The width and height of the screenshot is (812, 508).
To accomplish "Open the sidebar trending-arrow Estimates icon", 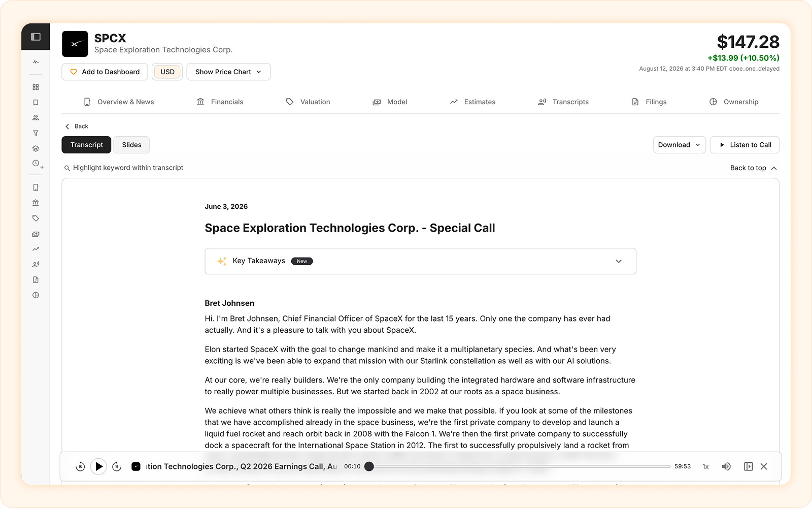I will coord(36,249).
